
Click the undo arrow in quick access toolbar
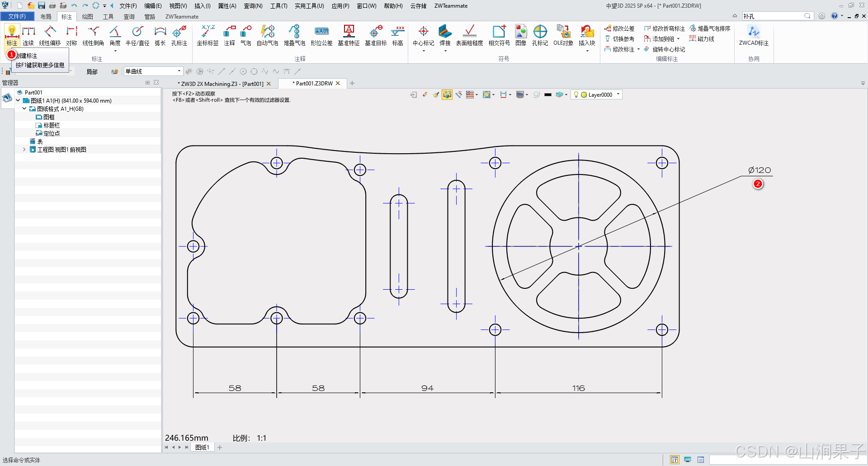coord(74,5)
